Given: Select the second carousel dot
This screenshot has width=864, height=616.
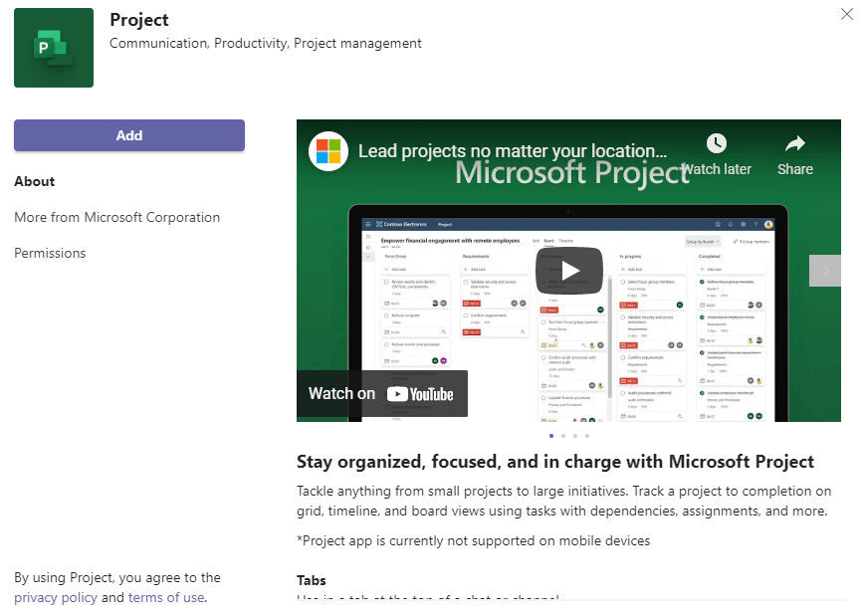Looking at the screenshot, I should pyautogui.click(x=563, y=436).
